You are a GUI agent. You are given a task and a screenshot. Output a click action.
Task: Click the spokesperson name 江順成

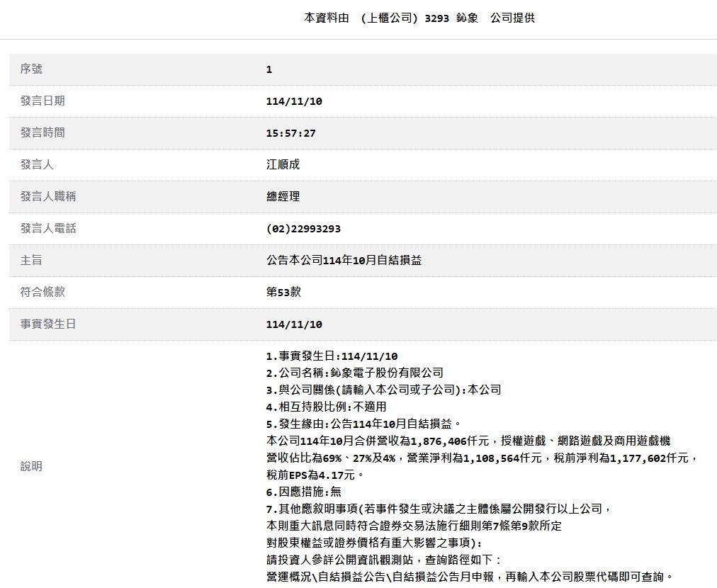point(283,164)
